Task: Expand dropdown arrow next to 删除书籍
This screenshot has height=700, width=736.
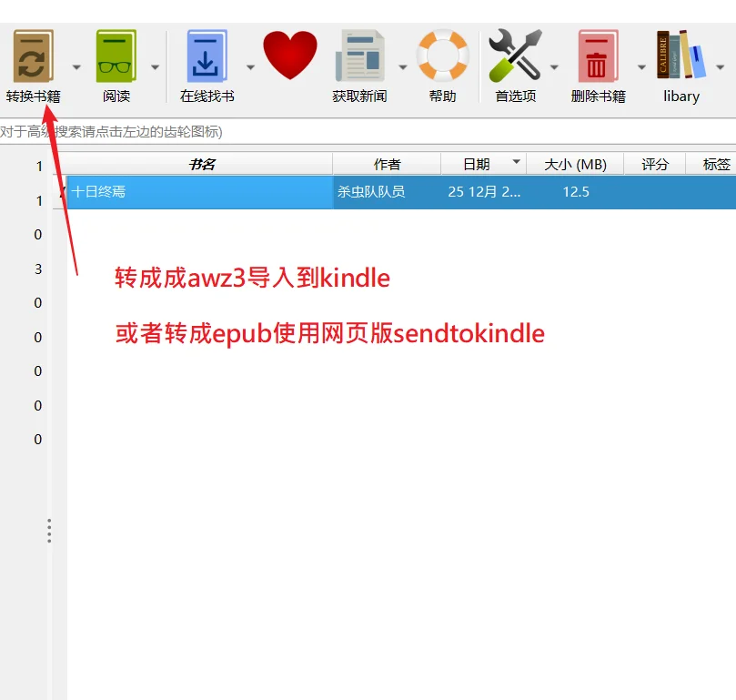Action: tap(641, 67)
